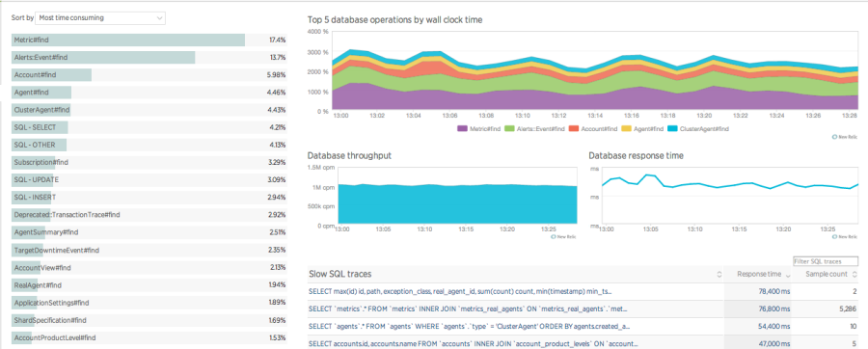Open the SELECT `metrics`.* FROM `metrics` trace
The width and height of the screenshot is (868, 349).
click(x=468, y=309)
